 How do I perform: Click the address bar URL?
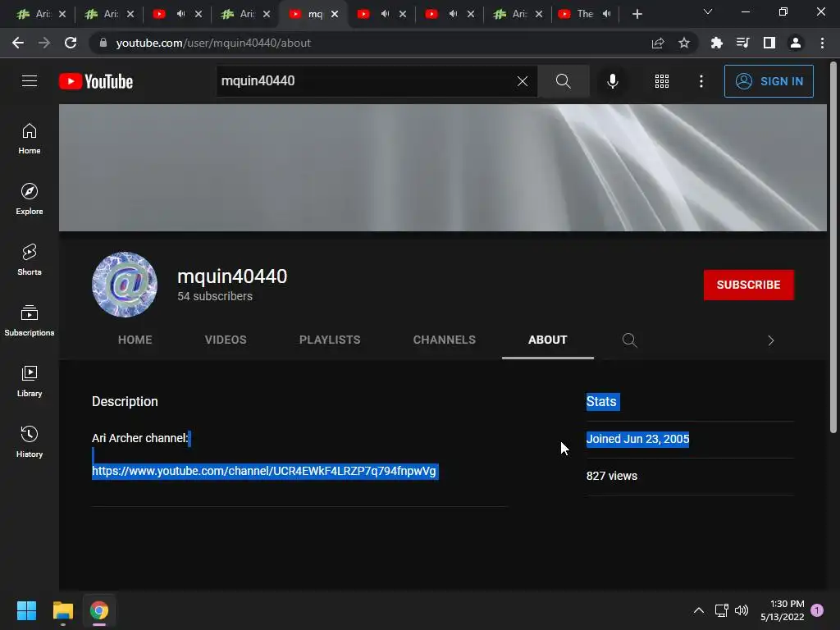(x=213, y=43)
